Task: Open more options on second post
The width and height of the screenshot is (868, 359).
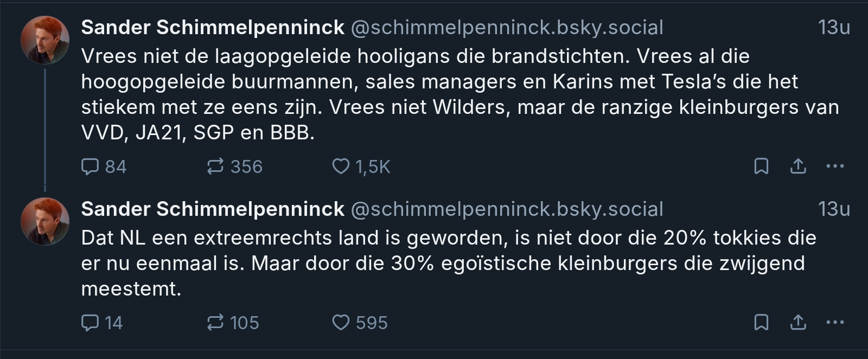Action: (x=834, y=323)
